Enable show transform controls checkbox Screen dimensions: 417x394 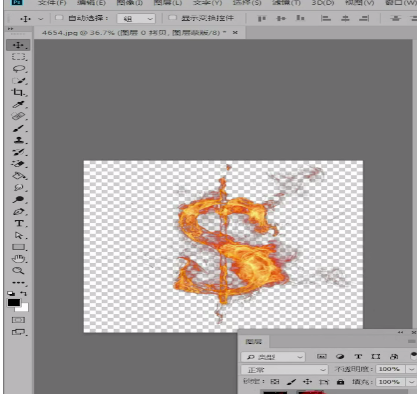pos(172,18)
